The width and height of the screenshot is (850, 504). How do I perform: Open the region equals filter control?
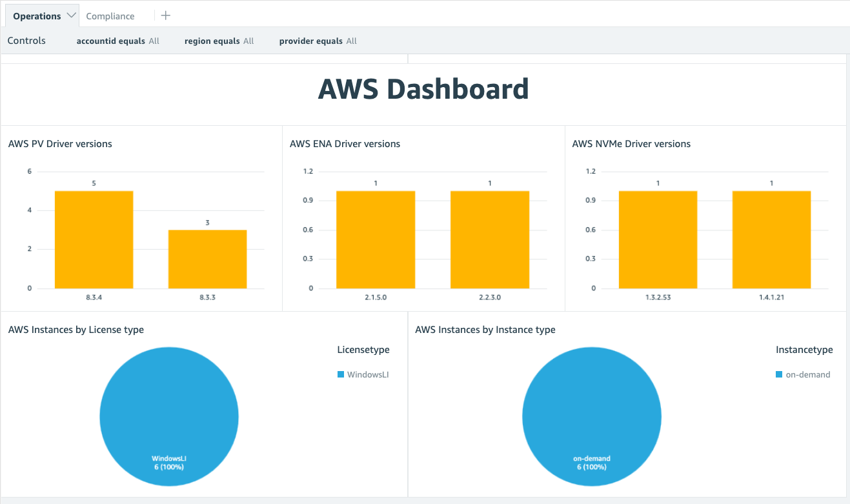pos(219,41)
